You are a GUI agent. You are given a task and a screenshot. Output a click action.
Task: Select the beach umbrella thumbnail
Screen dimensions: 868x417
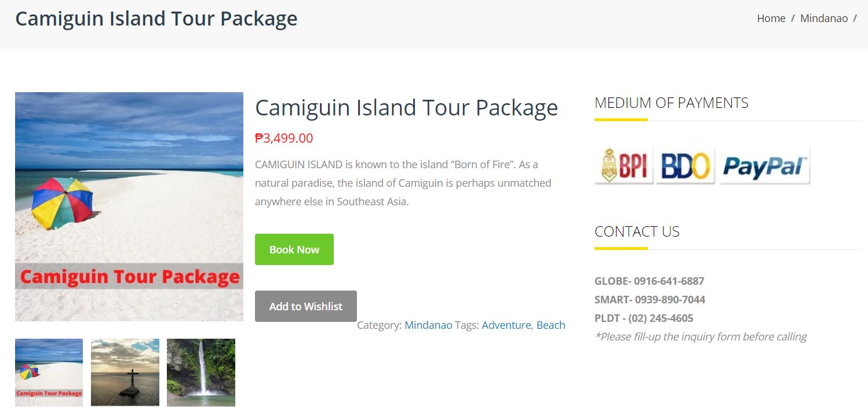point(49,372)
